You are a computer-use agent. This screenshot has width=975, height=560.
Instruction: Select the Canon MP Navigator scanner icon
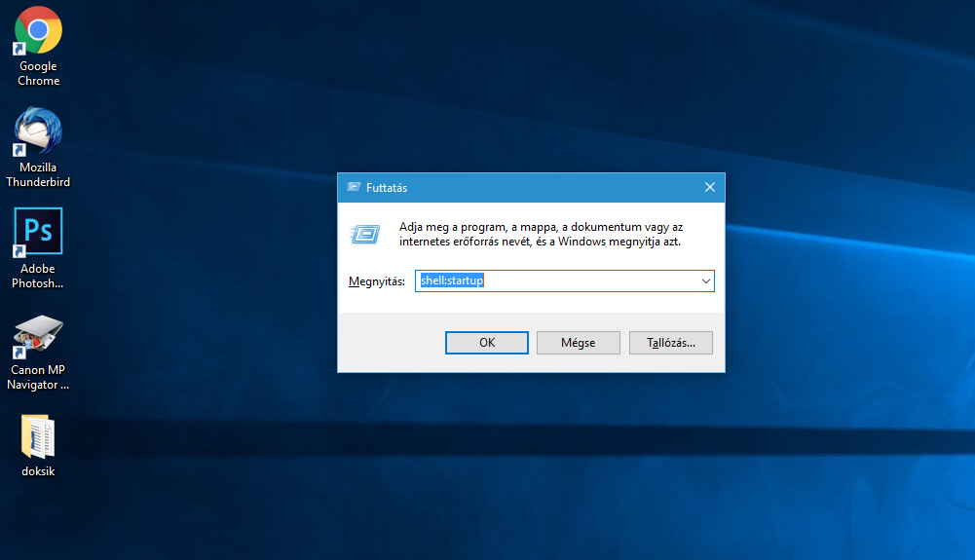click(38, 336)
